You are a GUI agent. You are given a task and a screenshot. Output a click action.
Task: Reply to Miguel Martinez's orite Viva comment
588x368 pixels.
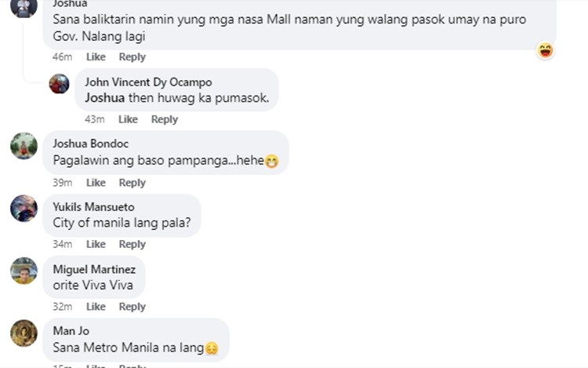pos(132,307)
